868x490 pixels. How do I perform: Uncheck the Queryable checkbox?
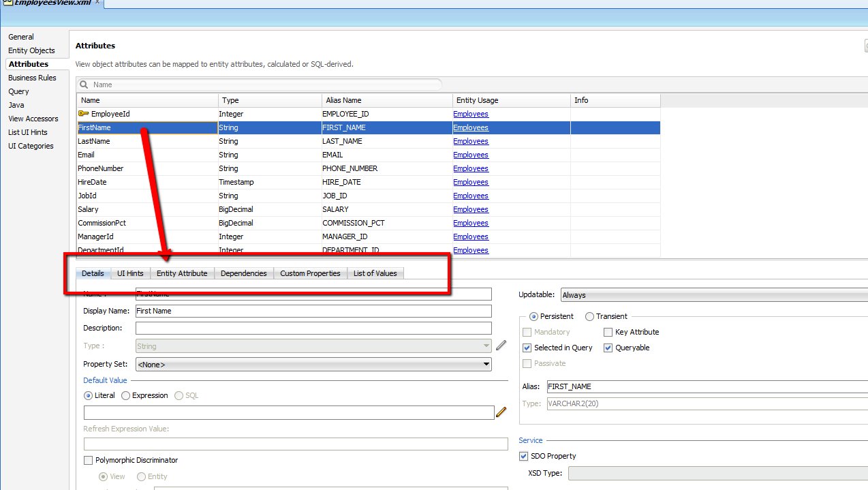pyautogui.click(x=608, y=348)
